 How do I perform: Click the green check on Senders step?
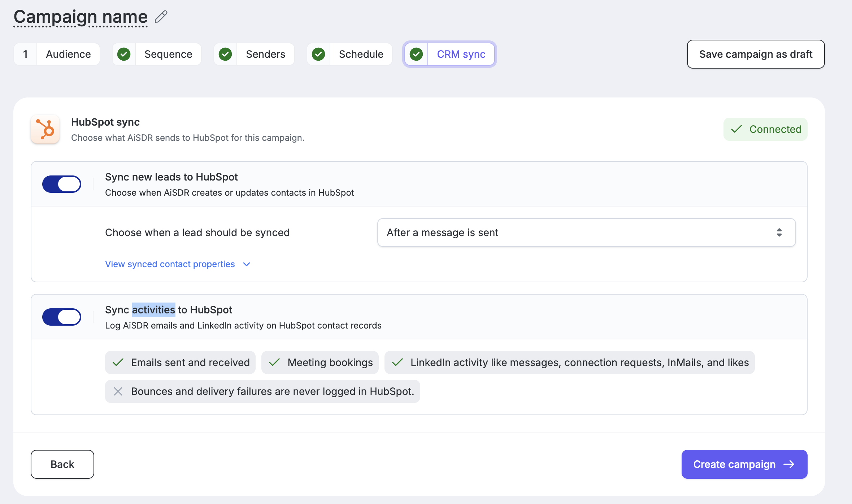click(225, 54)
